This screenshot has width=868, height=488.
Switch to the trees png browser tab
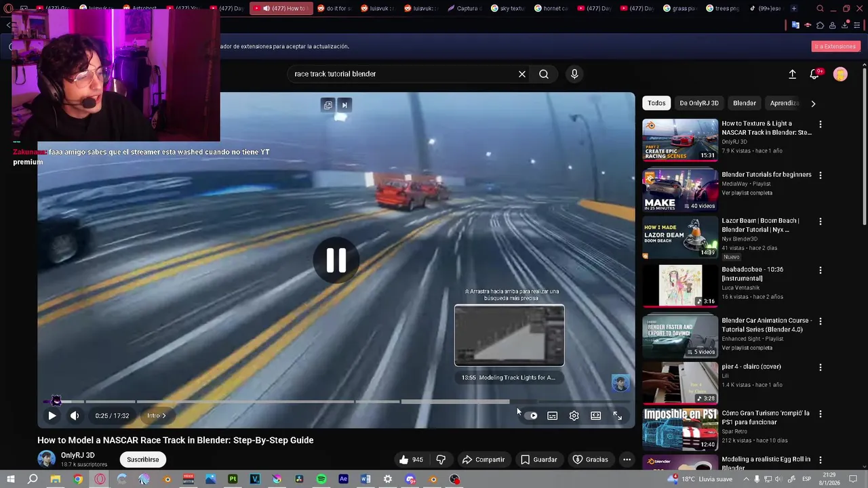click(723, 8)
